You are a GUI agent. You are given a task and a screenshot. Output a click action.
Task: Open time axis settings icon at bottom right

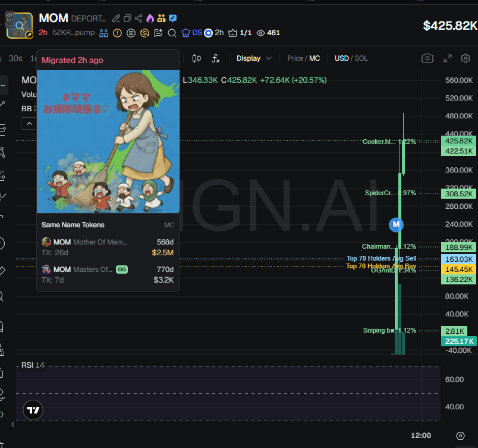tap(460, 436)
